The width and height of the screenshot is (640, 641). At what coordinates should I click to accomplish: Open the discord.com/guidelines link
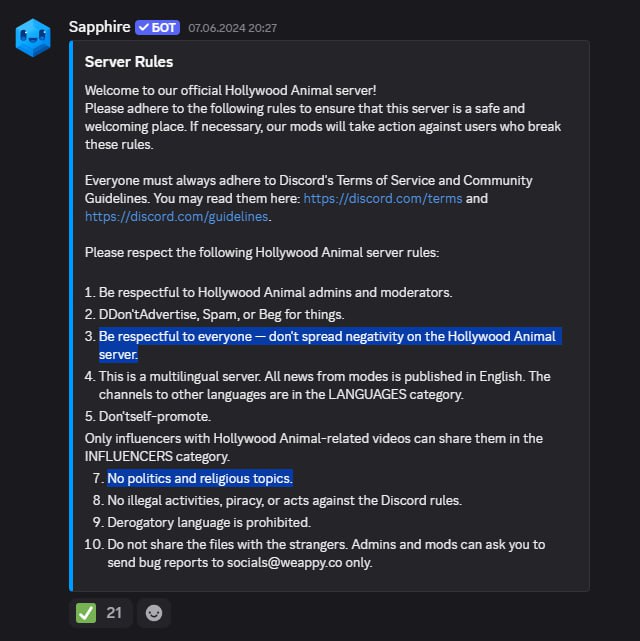pos(176,216)
